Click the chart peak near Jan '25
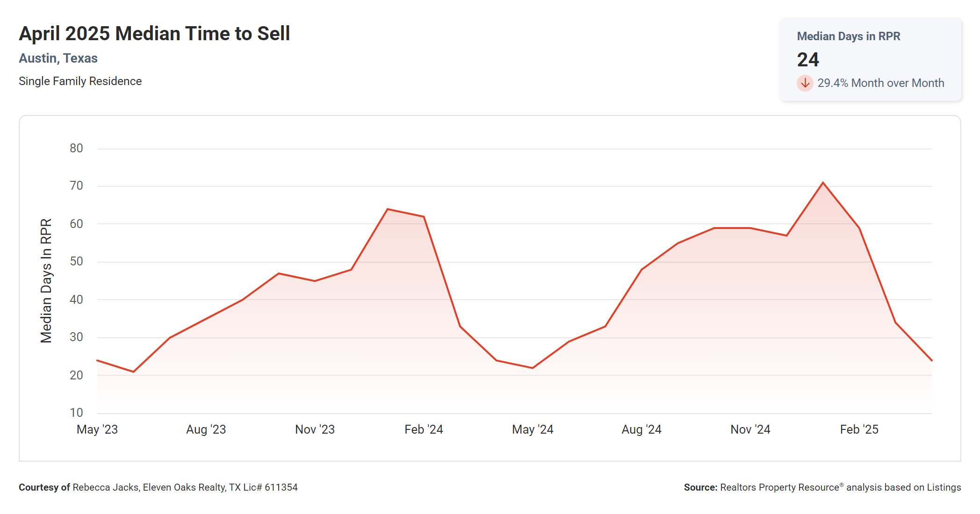This screenshot has height=514, width=980. (x=823, y=183)
